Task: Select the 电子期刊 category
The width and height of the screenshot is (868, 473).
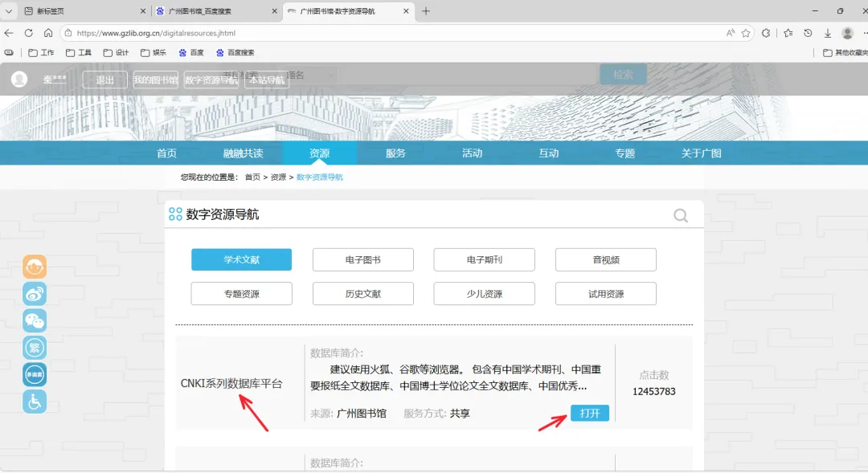Action: (x=485, y=259)
